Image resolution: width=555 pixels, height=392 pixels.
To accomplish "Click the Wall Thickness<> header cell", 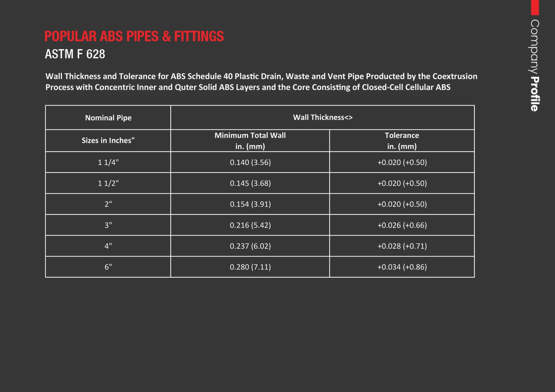I will tap(323, 117).
